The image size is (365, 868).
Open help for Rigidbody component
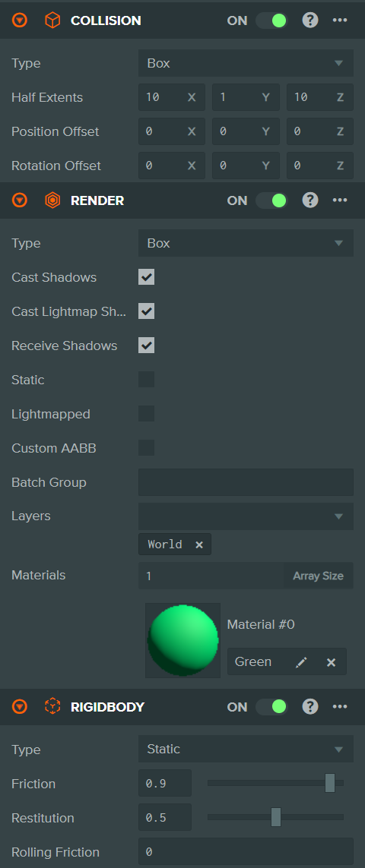click(x=310, y=706)
